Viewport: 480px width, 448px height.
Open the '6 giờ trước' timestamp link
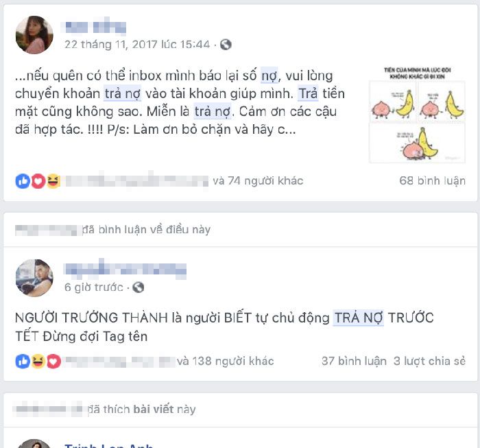(94, 287)
